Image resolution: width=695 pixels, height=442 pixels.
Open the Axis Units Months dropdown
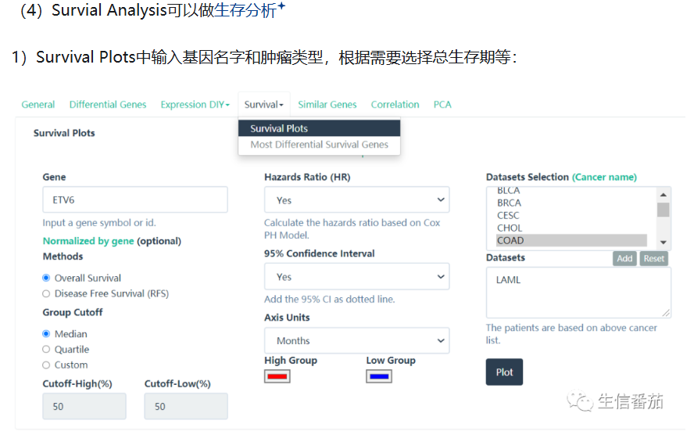click(356, 341)
